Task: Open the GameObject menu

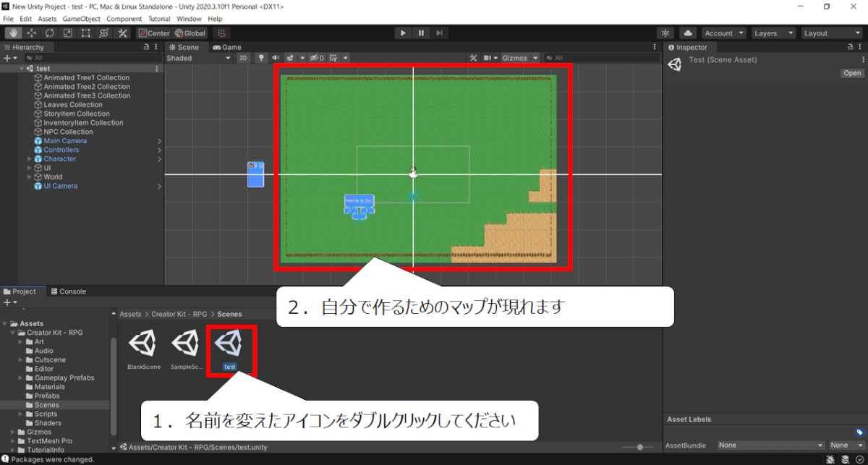Action: tap(82, 18)
